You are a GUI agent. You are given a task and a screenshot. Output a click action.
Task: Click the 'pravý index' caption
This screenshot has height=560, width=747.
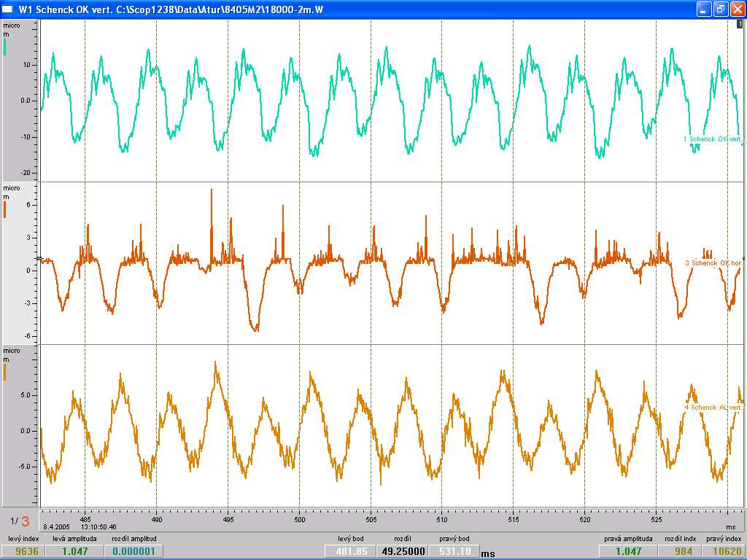tap(724, 539)
